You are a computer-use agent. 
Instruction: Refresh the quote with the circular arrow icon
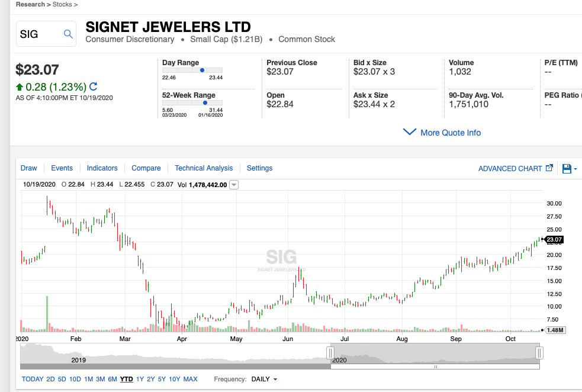pyautogui.click(x=94, y=86)
